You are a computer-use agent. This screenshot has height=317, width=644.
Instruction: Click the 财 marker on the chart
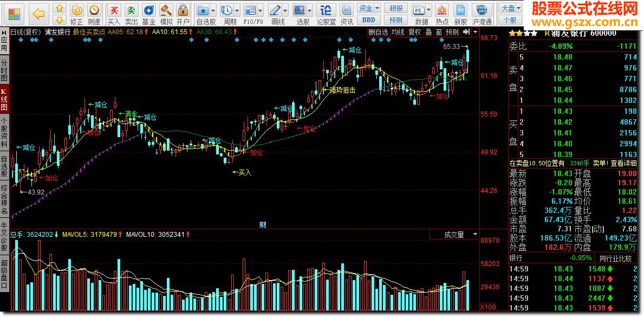click(263, 224)
